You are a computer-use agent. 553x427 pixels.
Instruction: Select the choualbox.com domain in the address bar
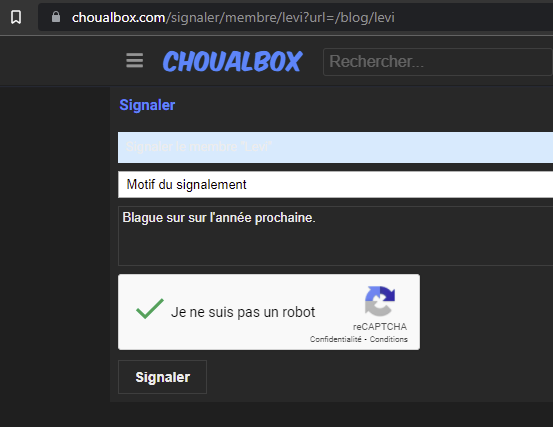(118, 17)
